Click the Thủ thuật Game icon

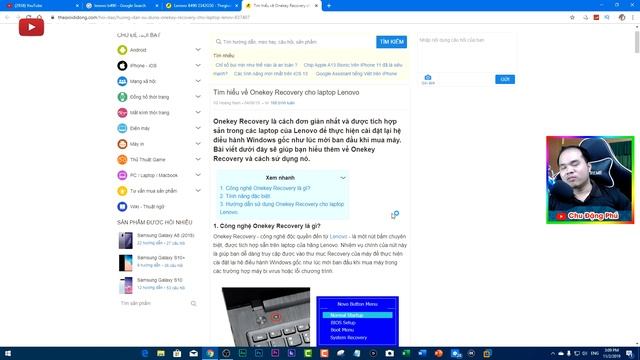click(x=122, y=160)
